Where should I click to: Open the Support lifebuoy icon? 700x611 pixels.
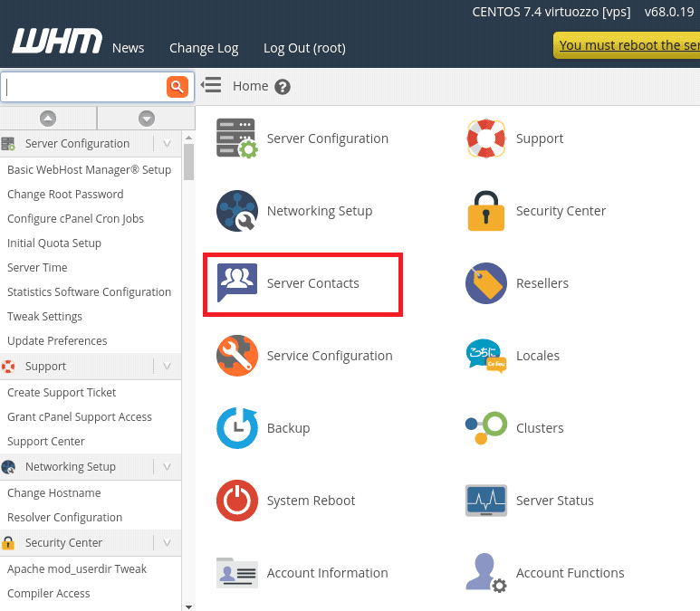pos(485,138)
